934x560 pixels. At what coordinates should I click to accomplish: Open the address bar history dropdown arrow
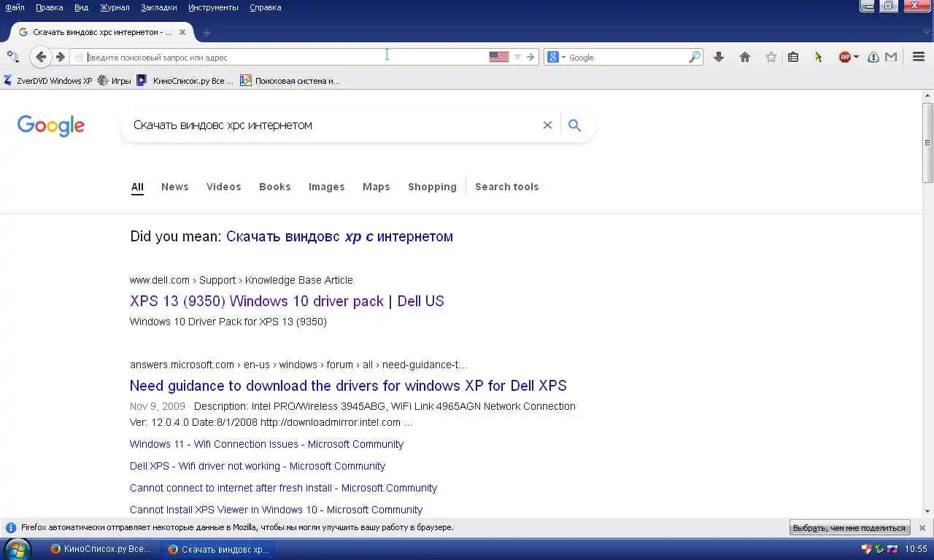click(x=517, y=57)
